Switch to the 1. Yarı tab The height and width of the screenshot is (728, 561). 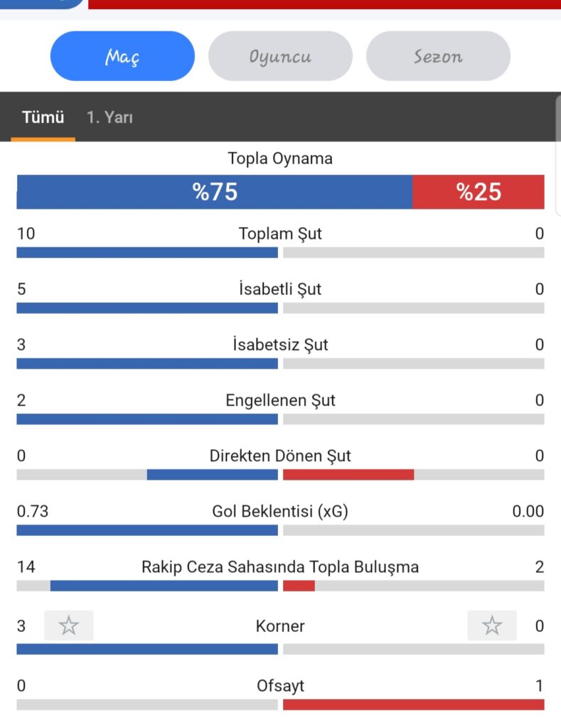[x=109, y=117]
